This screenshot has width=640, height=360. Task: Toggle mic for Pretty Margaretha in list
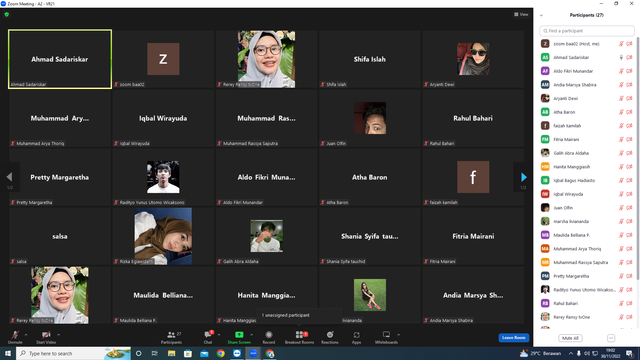[x=621, y=276]
